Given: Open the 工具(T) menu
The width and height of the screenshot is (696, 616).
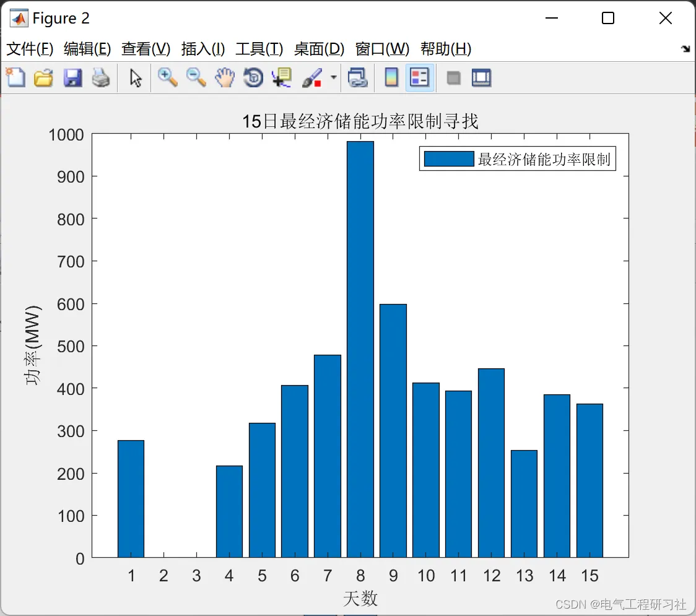Looking at the screenshot, I should tap(259, 48).
